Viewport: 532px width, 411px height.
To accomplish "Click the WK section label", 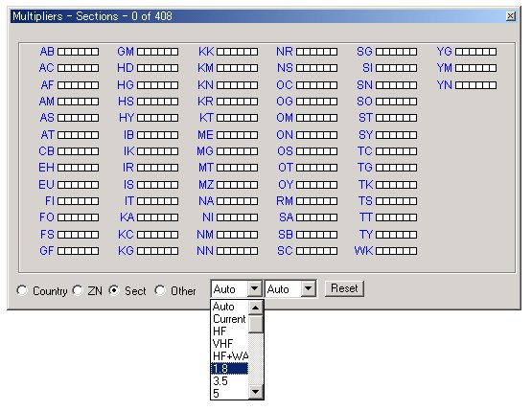I will 363,251.
